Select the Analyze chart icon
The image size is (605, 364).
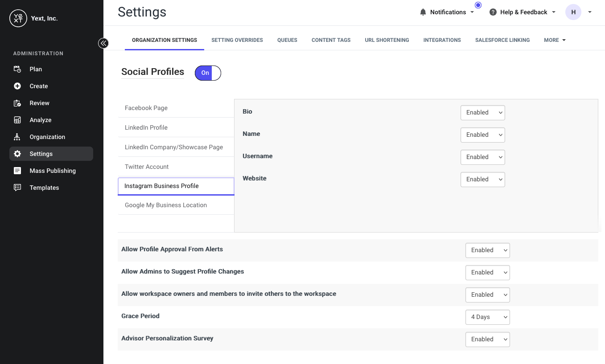(17, 120)
